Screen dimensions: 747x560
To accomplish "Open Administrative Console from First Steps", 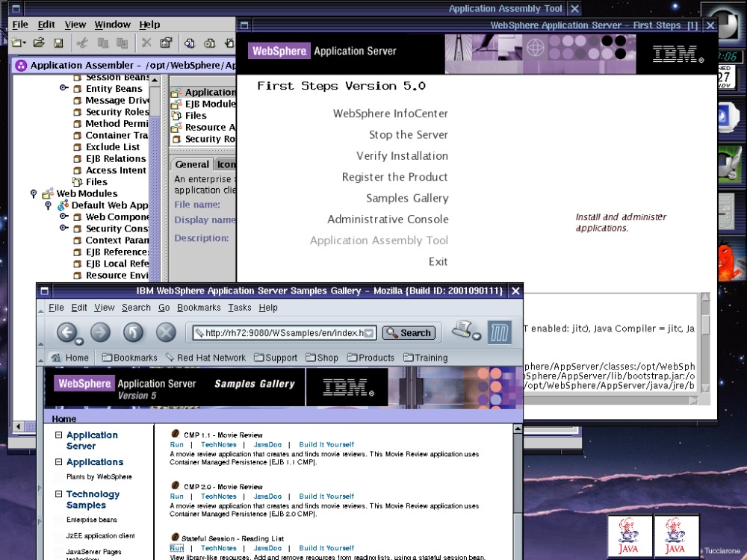I will point(388,219).
